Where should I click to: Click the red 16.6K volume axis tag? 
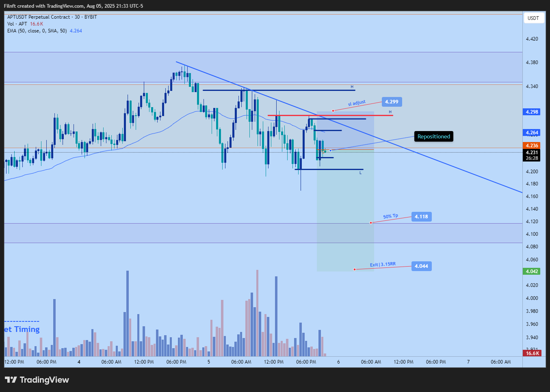coord(532,353)
